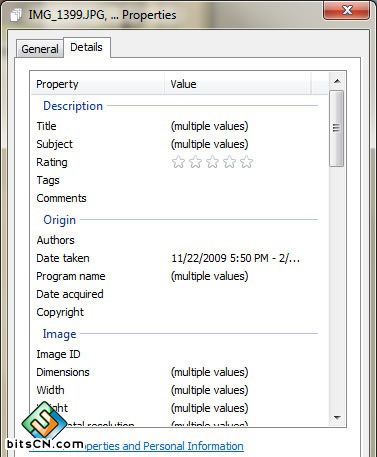The width and height of the screenshot is (377, 457).
Task: Set rating to four stars
Action: (x=229, y=162)
